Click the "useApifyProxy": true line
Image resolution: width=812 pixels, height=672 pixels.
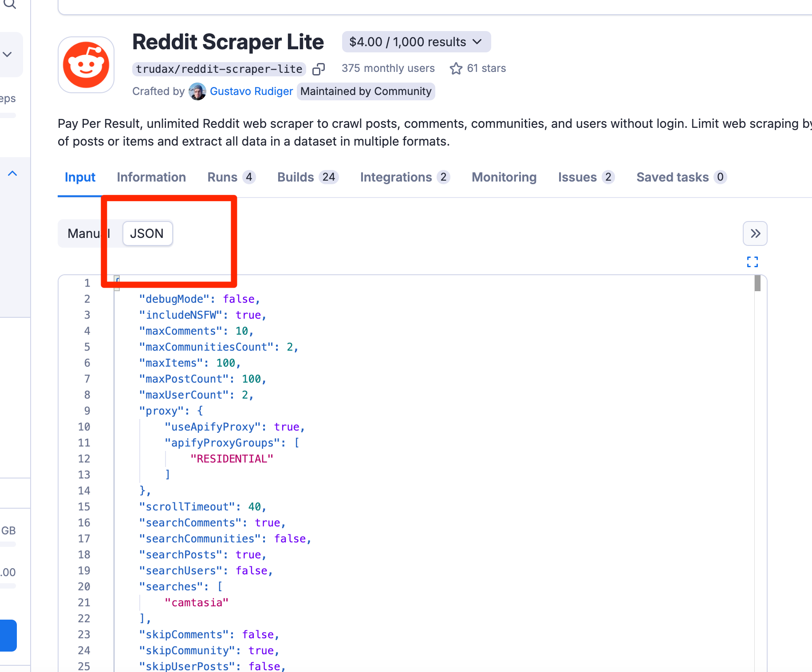pos(234,427)
